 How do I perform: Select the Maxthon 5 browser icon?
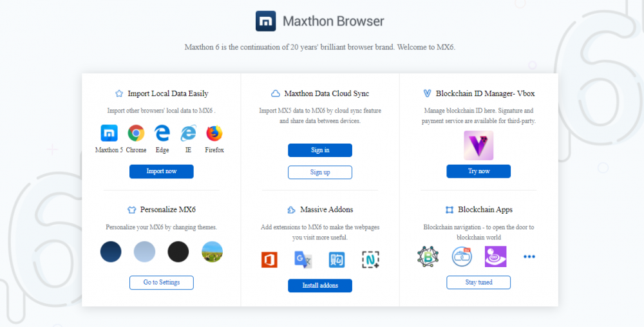109,133
